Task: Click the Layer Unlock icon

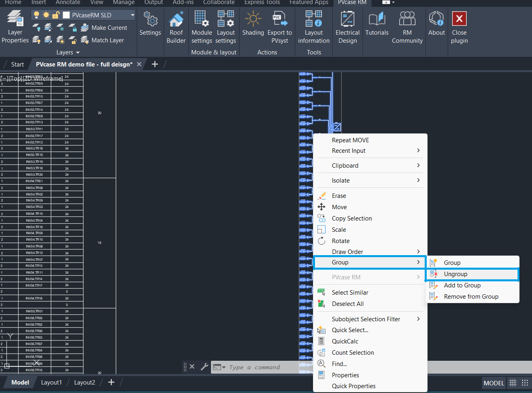Action: (73, 40)
